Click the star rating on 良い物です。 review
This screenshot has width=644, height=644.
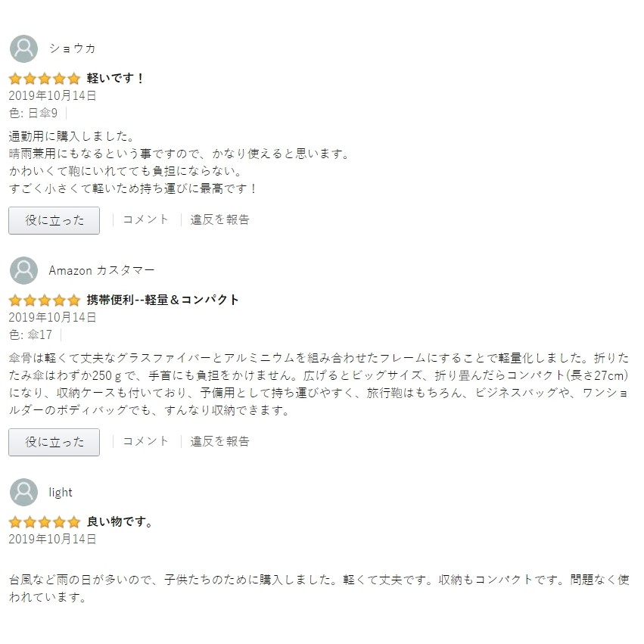tap(44, 521)
